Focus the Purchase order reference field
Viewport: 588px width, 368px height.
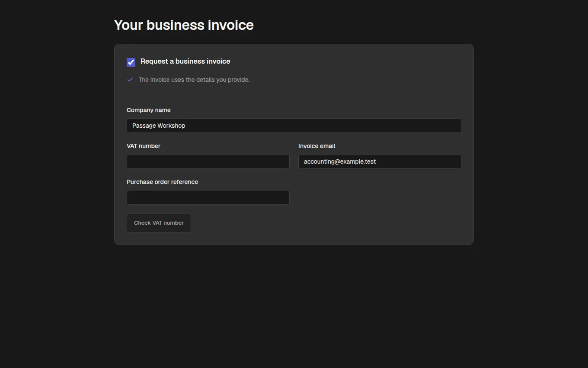click(208, 197)
